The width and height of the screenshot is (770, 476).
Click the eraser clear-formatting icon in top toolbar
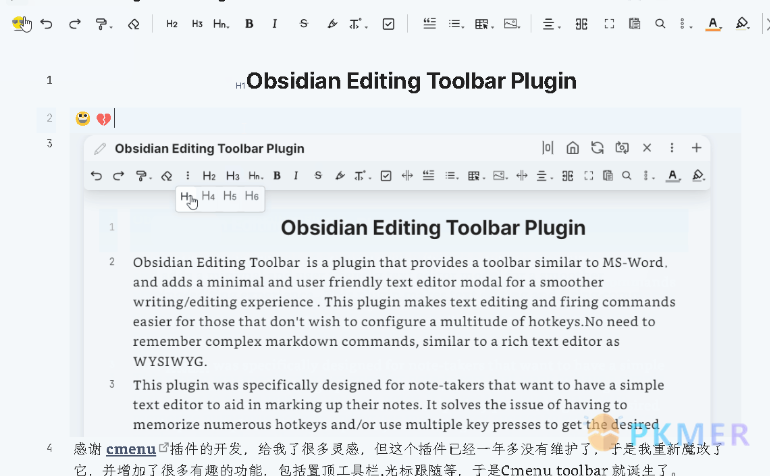coord(134,24)
